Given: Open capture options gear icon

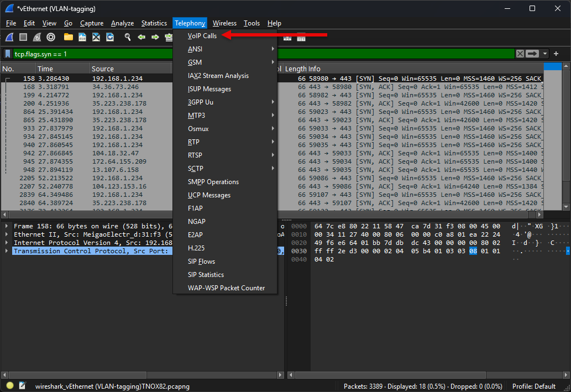Looking at the screenshot, I should (x=51, y=37).
